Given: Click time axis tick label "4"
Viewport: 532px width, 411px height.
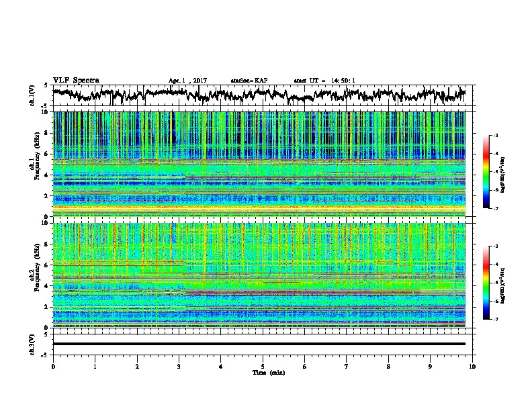Looking at the screenshot, I should point(221,367).
